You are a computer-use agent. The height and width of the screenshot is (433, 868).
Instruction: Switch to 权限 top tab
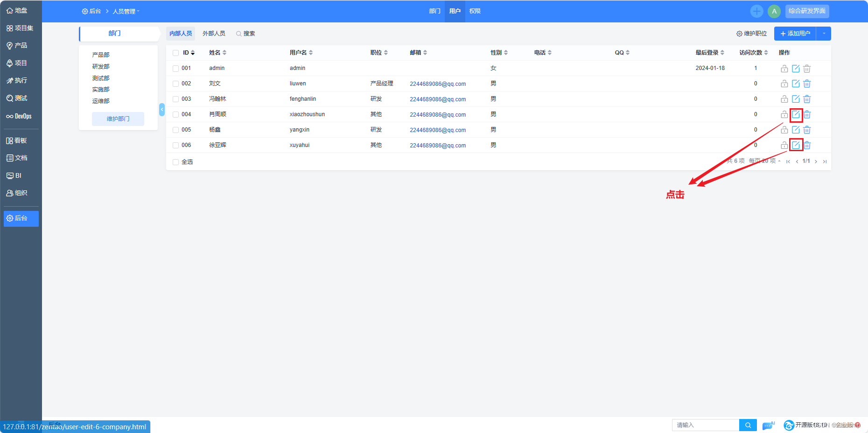click(475, 11)
